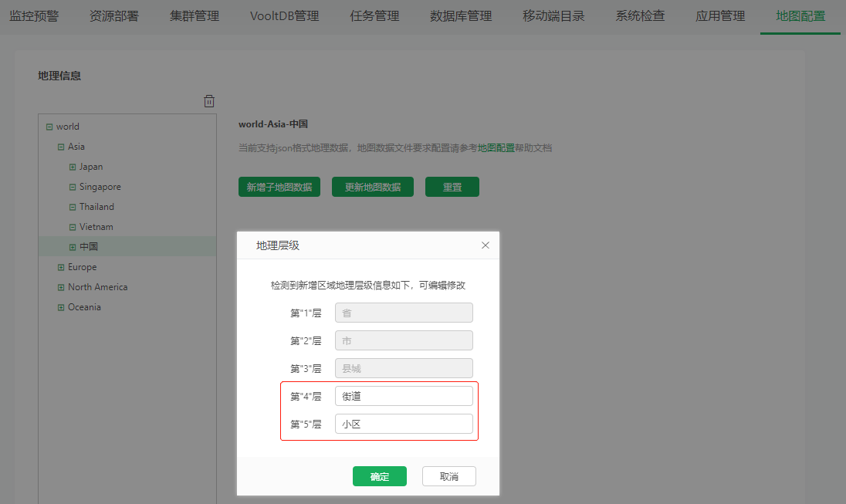
Task: Select North America in the tree
Action: pos(98,287)
